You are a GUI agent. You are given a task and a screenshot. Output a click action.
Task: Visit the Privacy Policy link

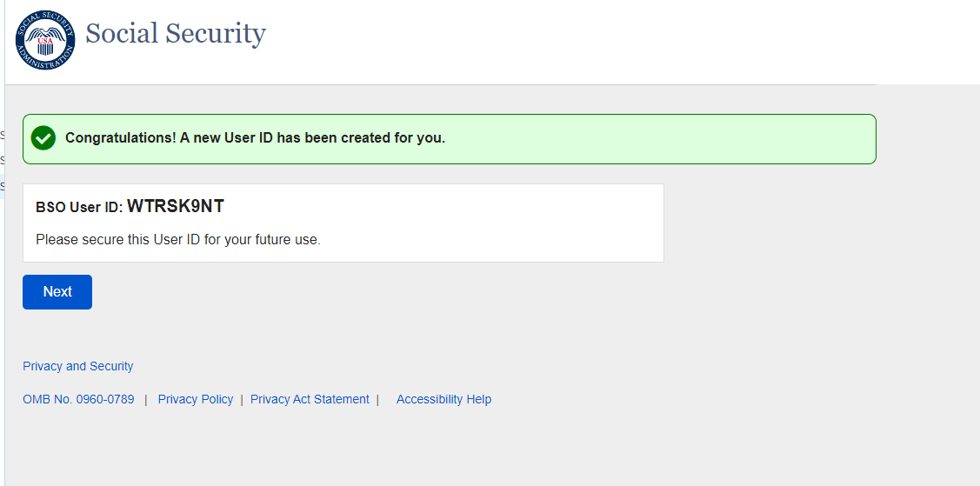tap(196, 399)
